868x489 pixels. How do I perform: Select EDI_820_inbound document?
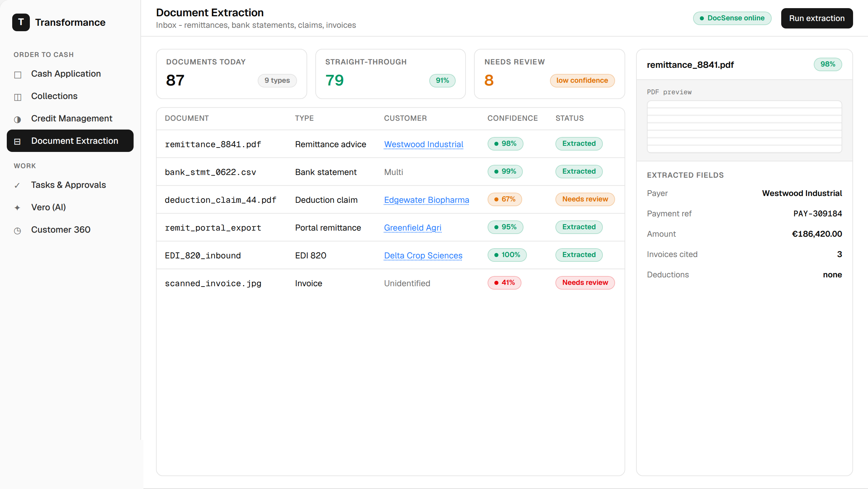[203, 255]
